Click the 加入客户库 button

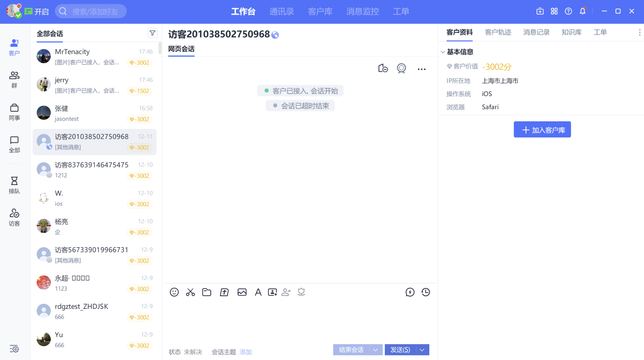542,130
